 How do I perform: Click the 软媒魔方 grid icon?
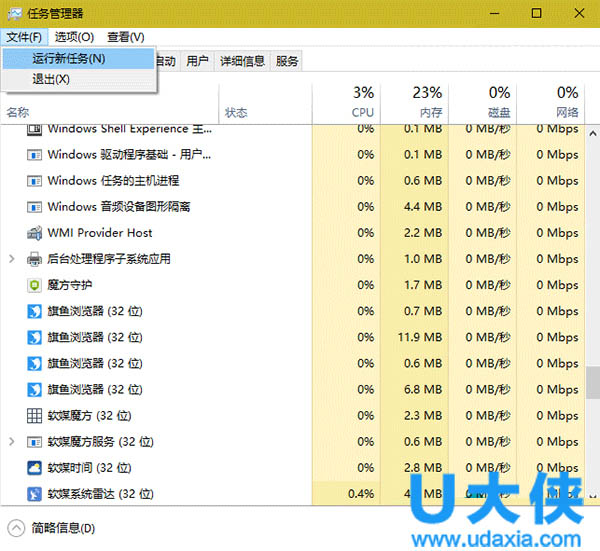pos(34,416)
